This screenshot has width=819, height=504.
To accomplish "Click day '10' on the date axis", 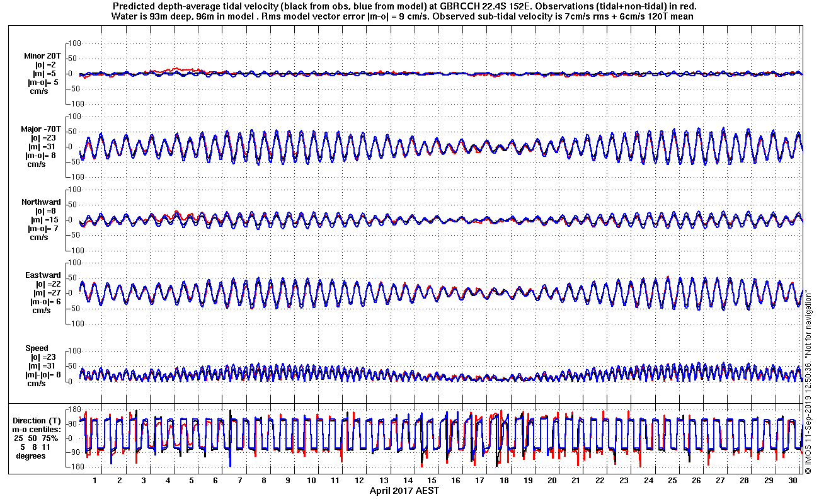I will coord(312,480).
